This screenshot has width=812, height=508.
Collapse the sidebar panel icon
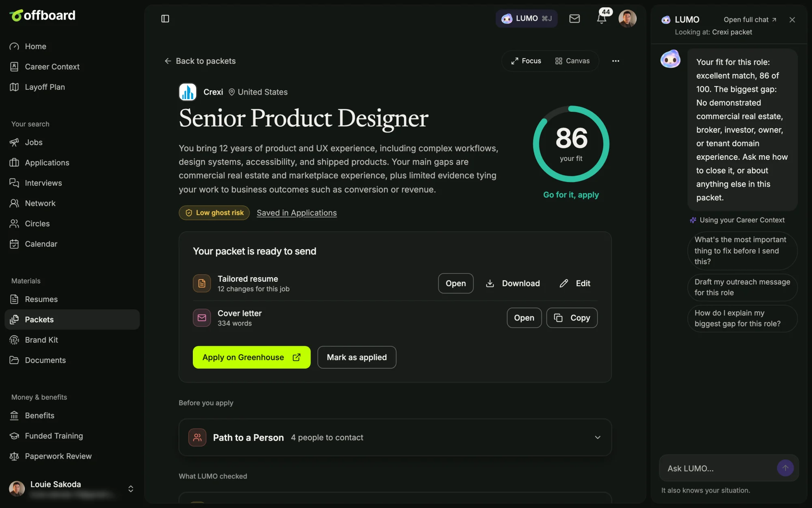pyautogui.click(x=165, y=19)
